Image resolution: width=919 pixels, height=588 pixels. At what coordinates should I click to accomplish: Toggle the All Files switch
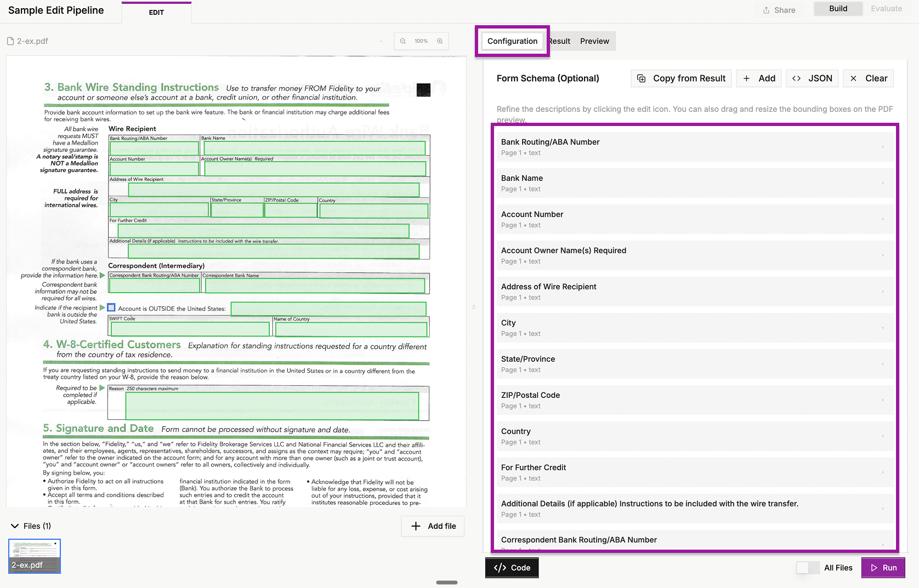point(808,568)
